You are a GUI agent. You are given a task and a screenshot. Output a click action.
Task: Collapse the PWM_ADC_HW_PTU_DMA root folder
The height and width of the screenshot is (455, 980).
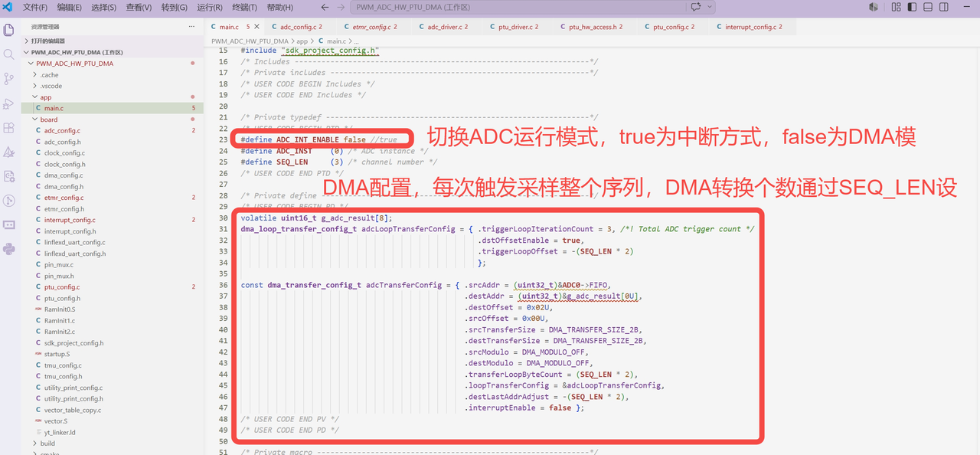pyautogui.click(x=113, y=64)
